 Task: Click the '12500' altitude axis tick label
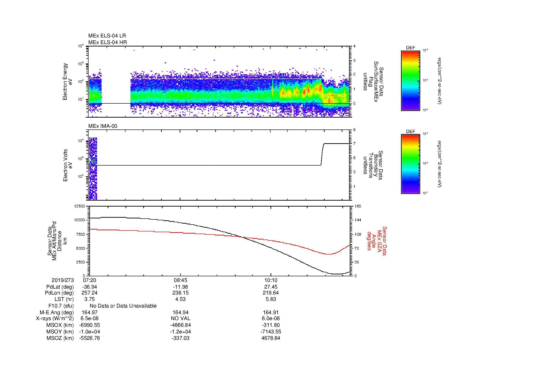pyautogui.click(x=80, y=206)
